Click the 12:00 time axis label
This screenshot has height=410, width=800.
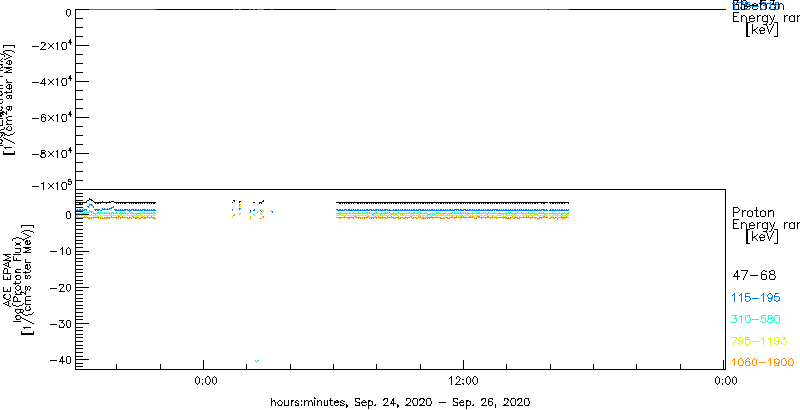464,380
